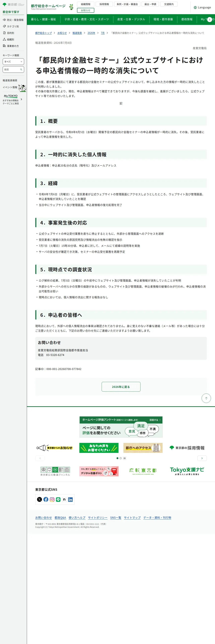Screen dimensions: 215x644
Task: Open the すべて keyword search dropdown
Action: 13,62
